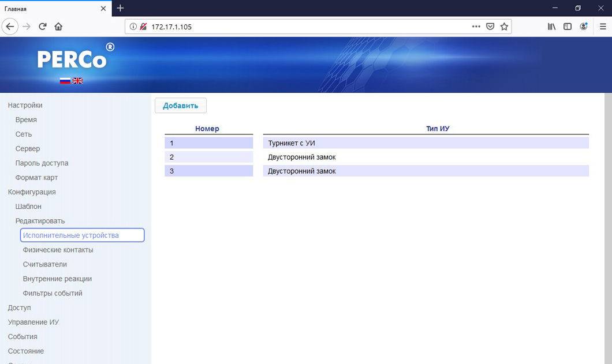The height and width of the screenshot is (364, 612).
Task: Switch language using the British flag icon
Action: pos(77,81)
